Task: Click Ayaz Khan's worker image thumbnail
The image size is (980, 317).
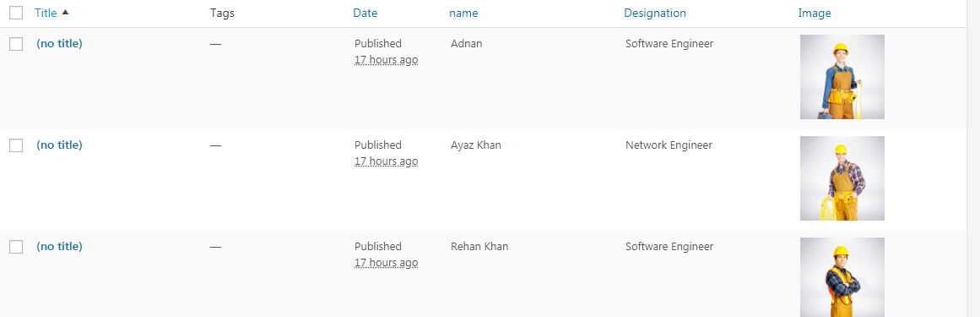Action: pos(842,178)
